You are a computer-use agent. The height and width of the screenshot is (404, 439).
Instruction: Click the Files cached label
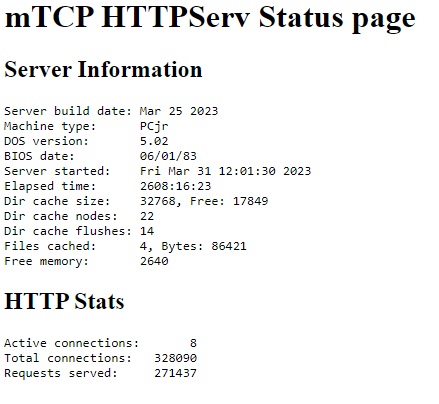pyautogui.click(x=50, y=246)
